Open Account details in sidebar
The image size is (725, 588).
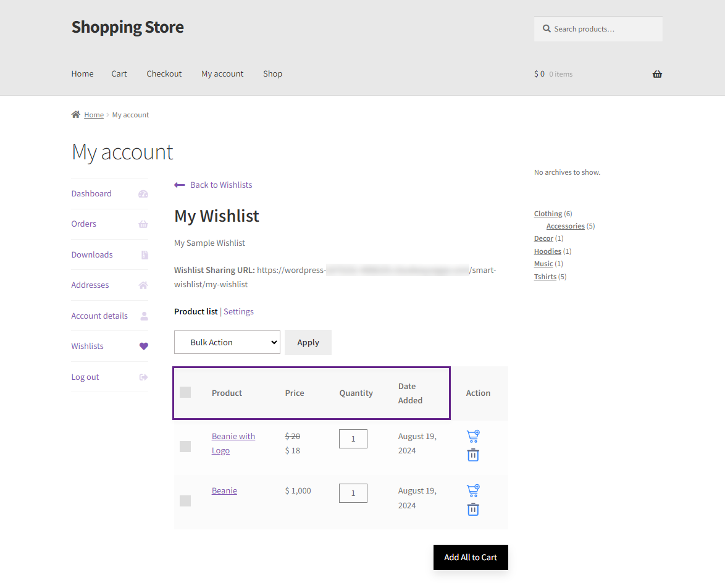tap(99, 316)
